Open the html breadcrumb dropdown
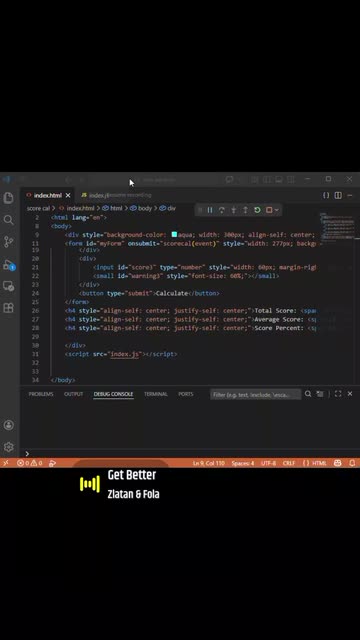360x640 pixels. 113,208
